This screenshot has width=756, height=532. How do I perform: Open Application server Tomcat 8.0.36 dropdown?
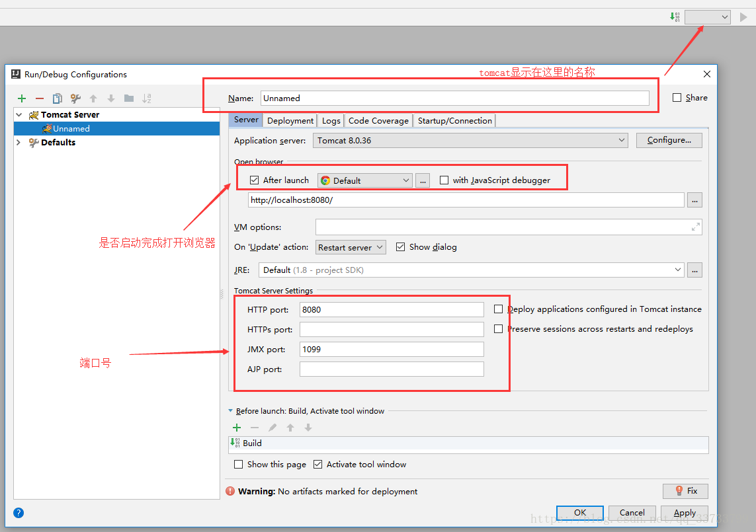point(470,141)
